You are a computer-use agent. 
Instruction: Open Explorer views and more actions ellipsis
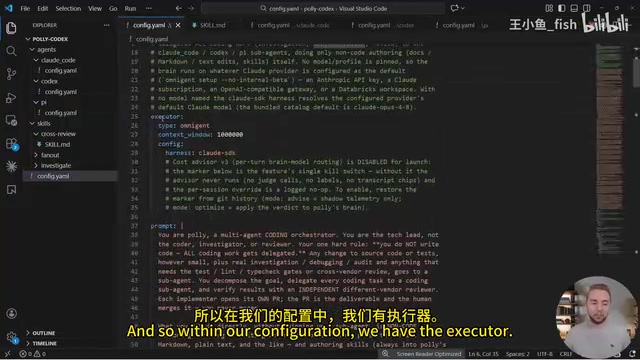click(x=107, y=25)
